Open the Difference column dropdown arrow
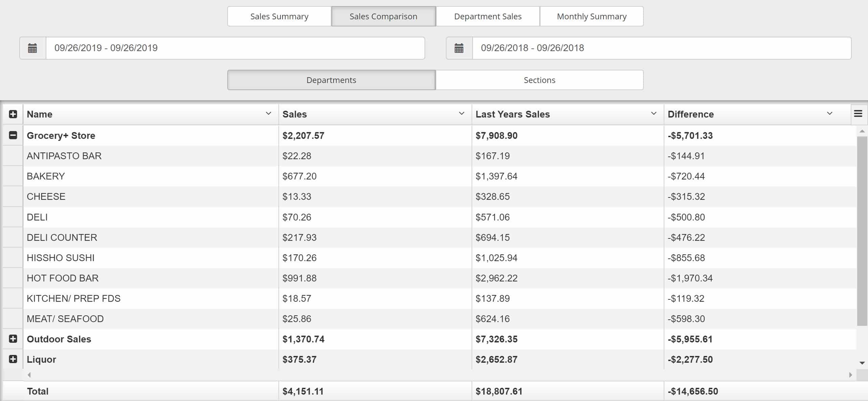The height and width of the screenshot is (401, 868). click(x=829, y=113)
